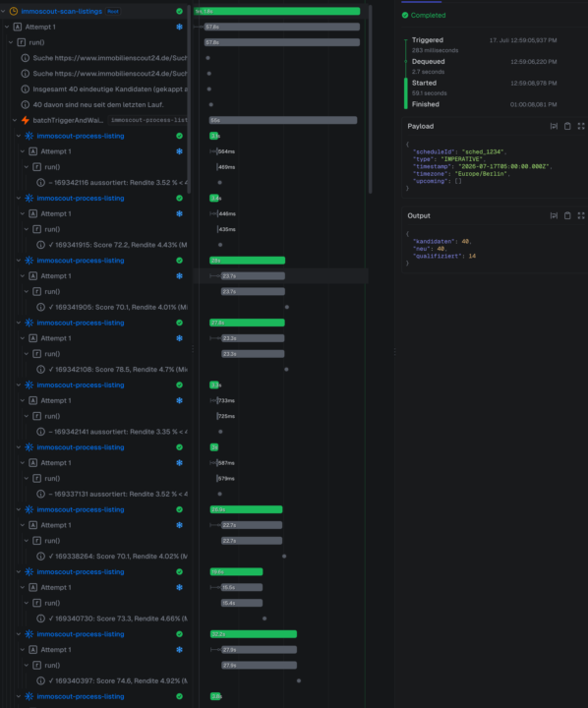Expand Output panel to fullscreen
Image resolution: width=588 pixels, height=708 pixels.
coord(581,215)
